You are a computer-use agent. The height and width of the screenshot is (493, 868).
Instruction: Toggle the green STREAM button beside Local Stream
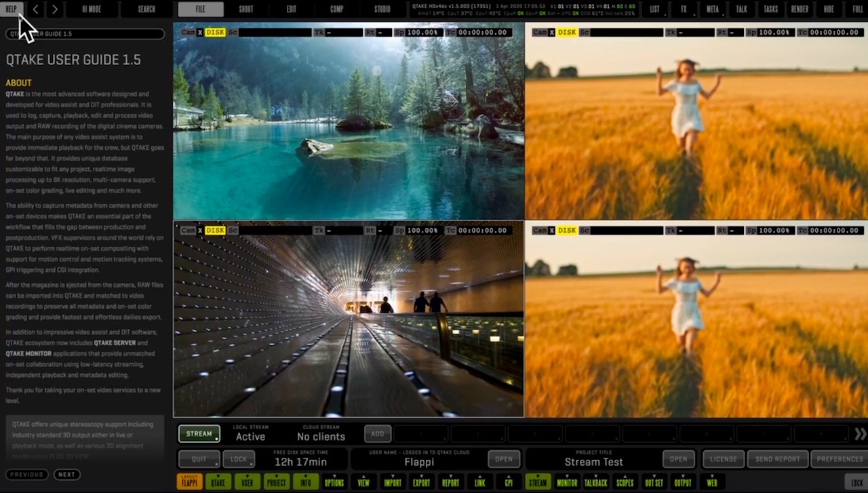pyautogui.click(x=199, y=434)
